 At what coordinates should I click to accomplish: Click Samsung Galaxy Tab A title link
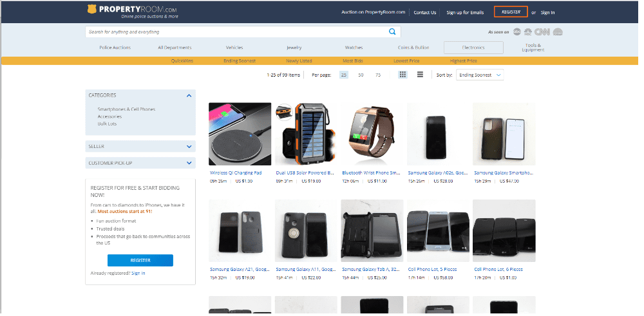372,270
